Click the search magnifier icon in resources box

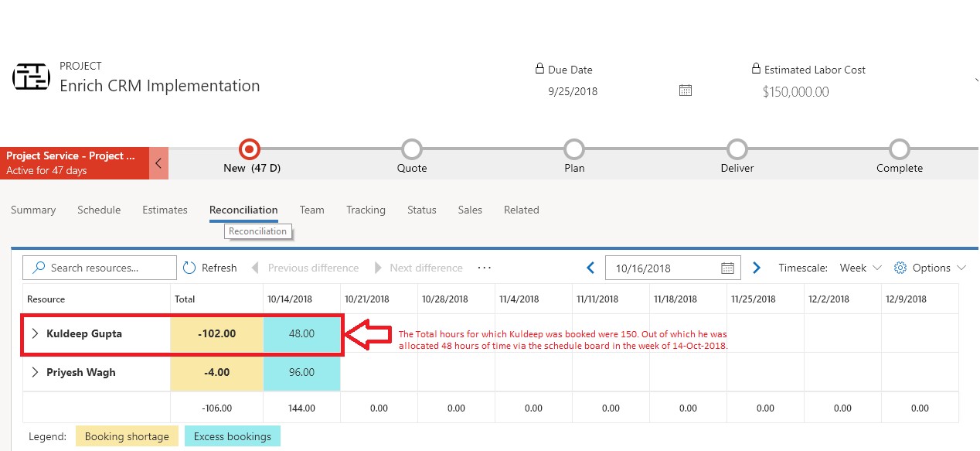click(38, 268)
